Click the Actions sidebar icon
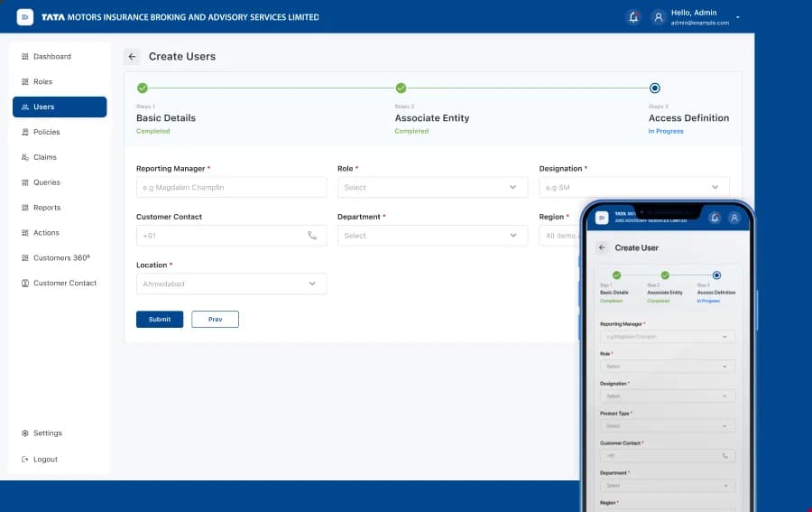The image size is (812, 512). pyautogui.click(x=25, y=233)
